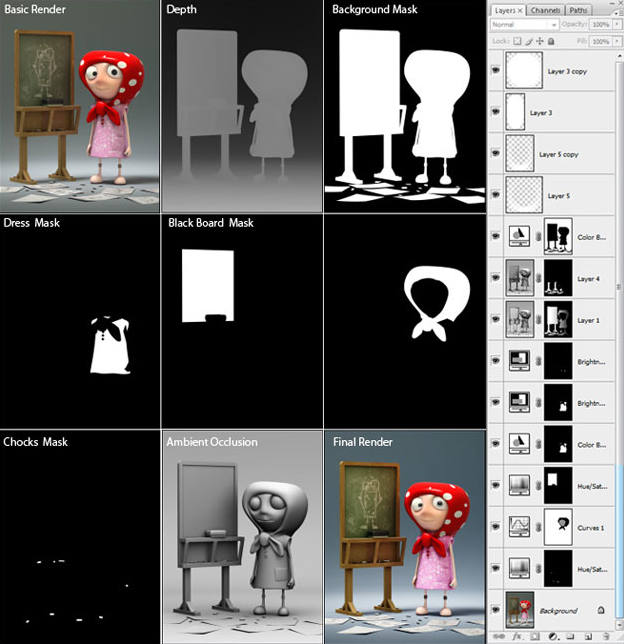Click the adjustment icon of the Brightn layer below Layer 1
The height and width of the screenshot is (644, 624).
pos(519,361)
